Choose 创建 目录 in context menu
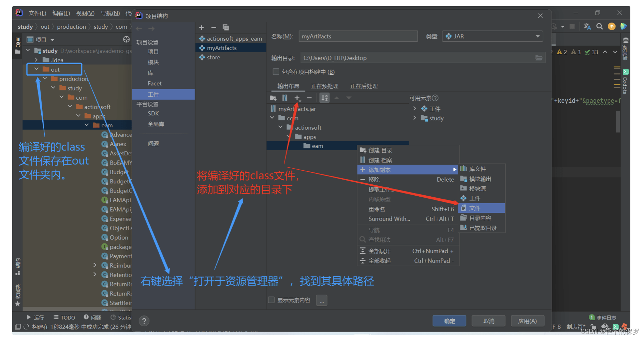 pyautogui.click(x=408, y=150)
